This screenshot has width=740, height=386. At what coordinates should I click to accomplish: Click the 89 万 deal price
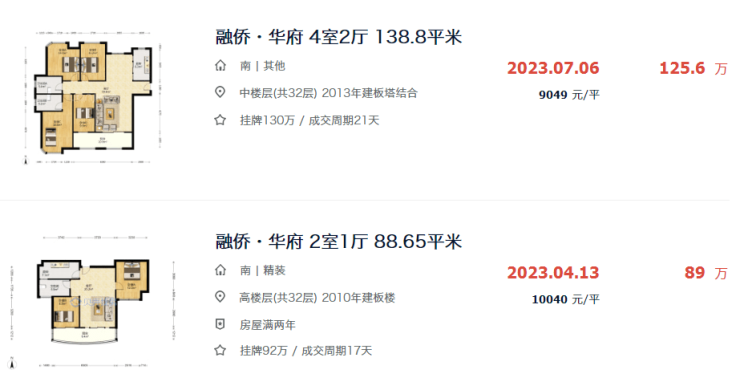coord(706,273)
